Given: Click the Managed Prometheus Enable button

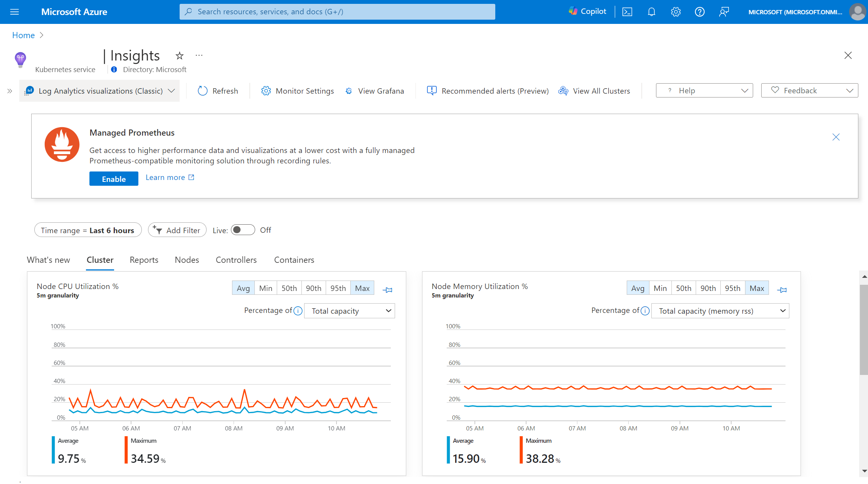Looking at the screenshot, I should [113, 178].
